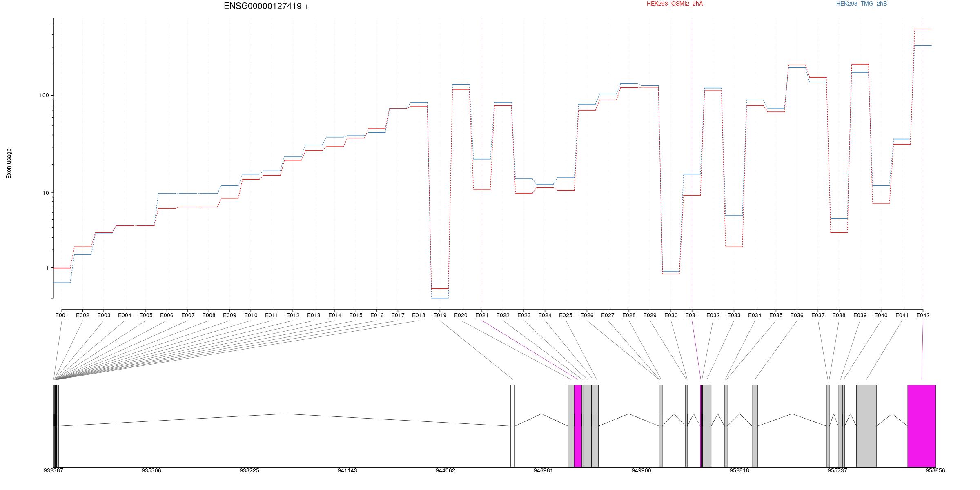Screen dimensions: 980x490
Task: Click exon label E040
Action: (881, 315)
